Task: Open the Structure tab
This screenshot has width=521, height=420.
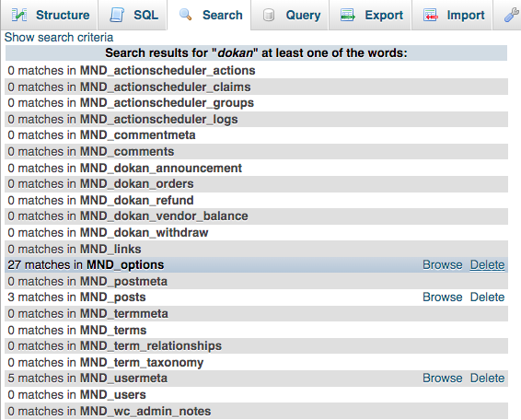Action: pyautogui.click(x=49, y=15)
